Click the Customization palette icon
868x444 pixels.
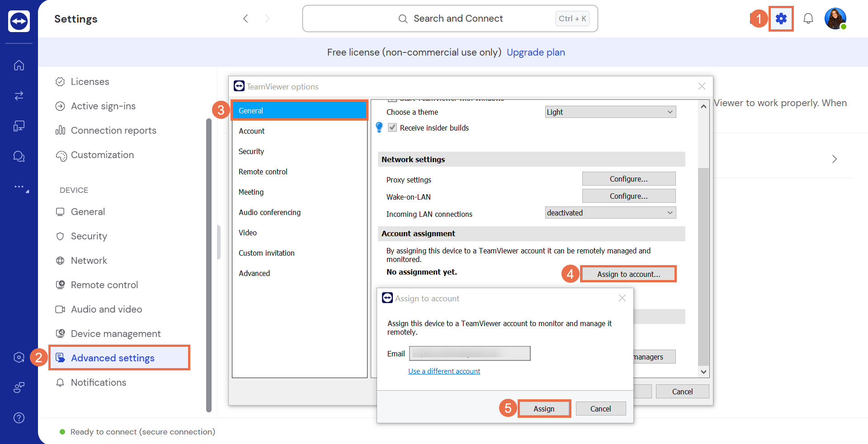tap(61, 156)
